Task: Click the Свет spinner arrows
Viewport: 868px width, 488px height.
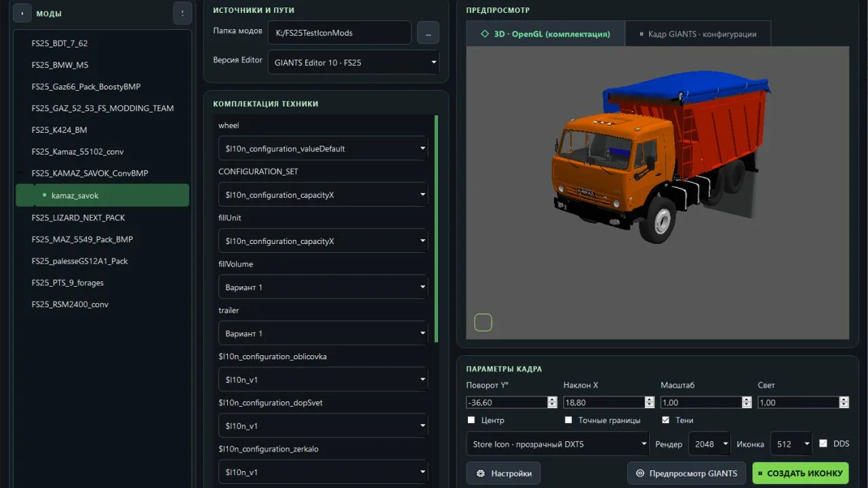Action: (844, 402)
